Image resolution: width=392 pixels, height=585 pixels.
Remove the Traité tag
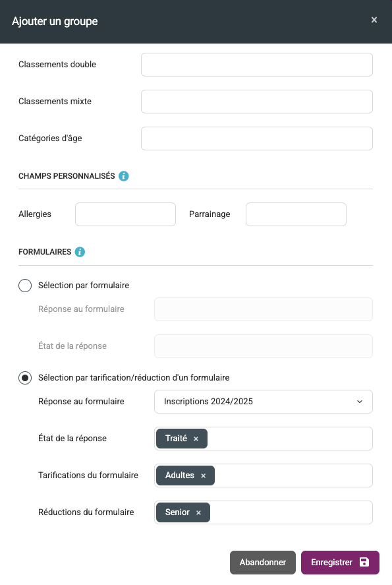coord(196,439)
